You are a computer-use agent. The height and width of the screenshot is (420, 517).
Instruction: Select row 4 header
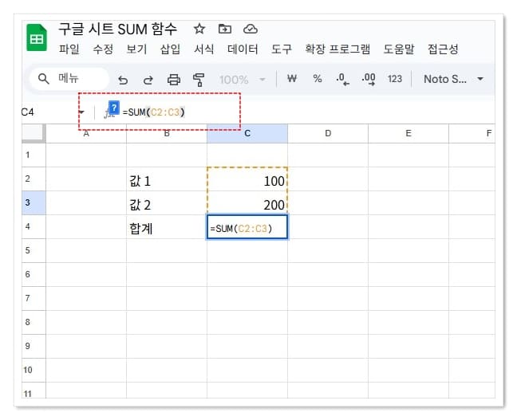coord(34,226)
